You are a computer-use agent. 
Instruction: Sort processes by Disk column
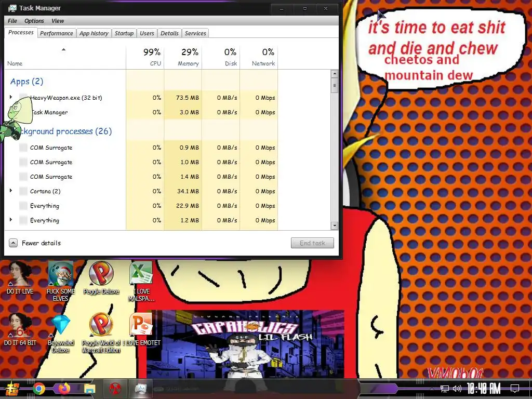coord(221,57)
